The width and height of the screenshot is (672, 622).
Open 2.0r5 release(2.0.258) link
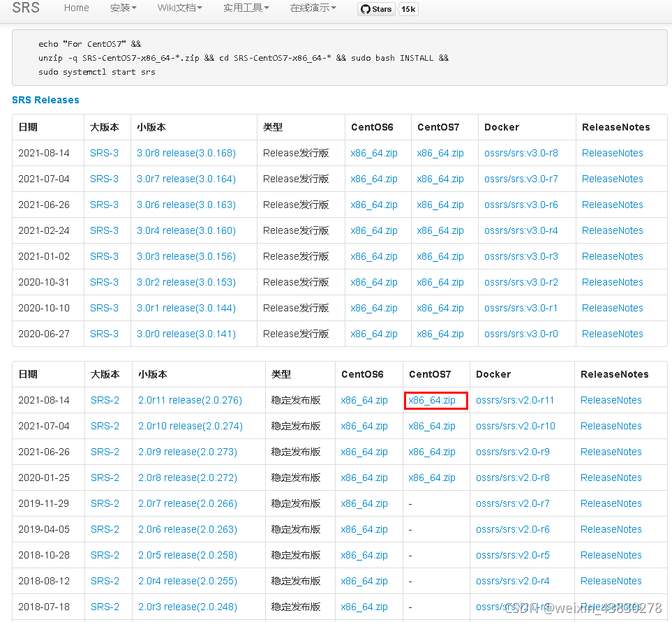coord(187,555)
